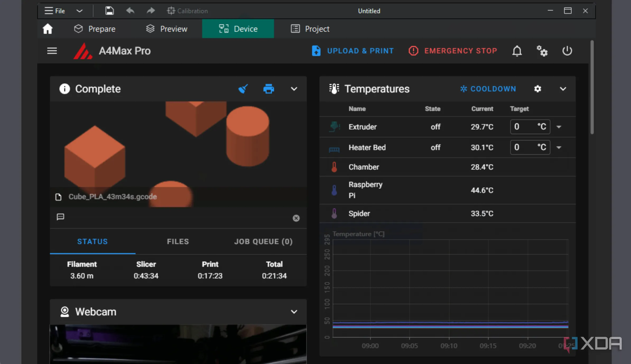Collapse the Temperatures panel
Viewport: 631px width, 364px height.
point(563,89)
